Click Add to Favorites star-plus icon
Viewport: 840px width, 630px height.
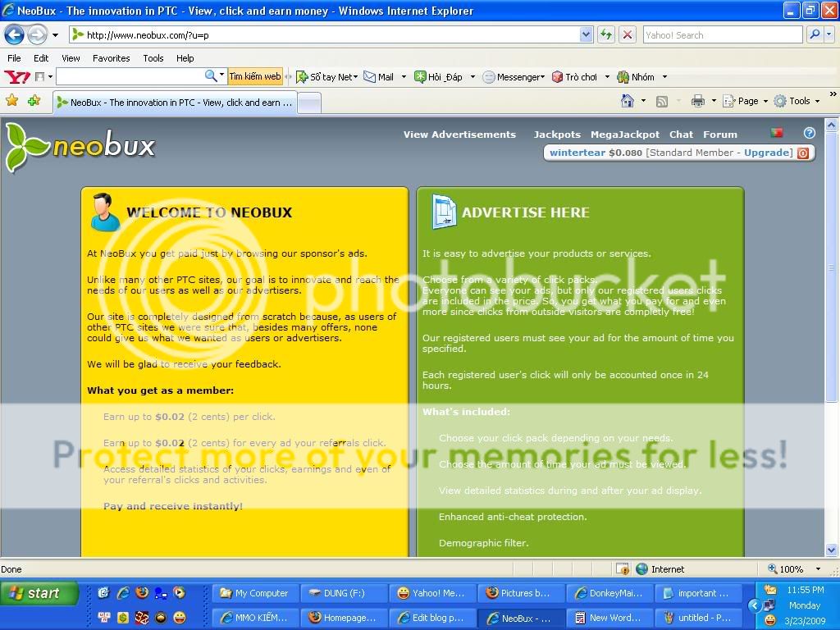point(34,100)
